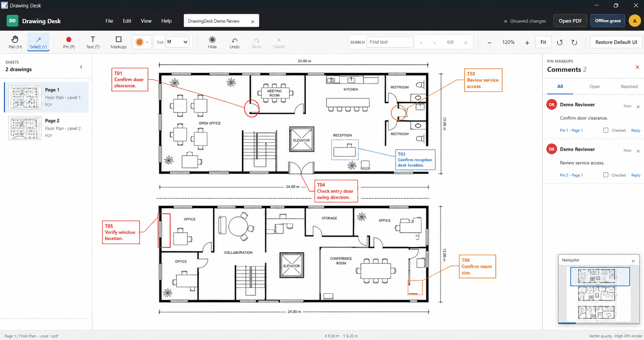Click the Find text search field
This screenshot has height=340, width=644.
click(x=390, y=42)
